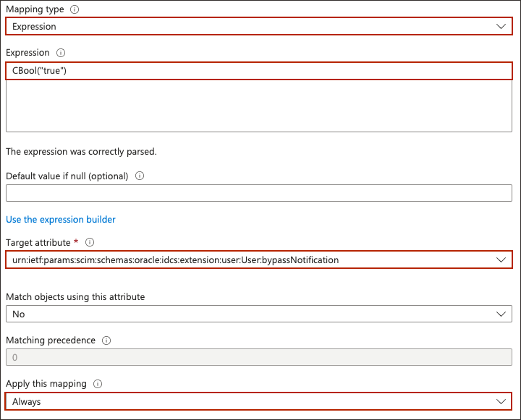Click the Matching precedence info icon
The width and height of the screenshot is (521, 420).
point(106,340)
